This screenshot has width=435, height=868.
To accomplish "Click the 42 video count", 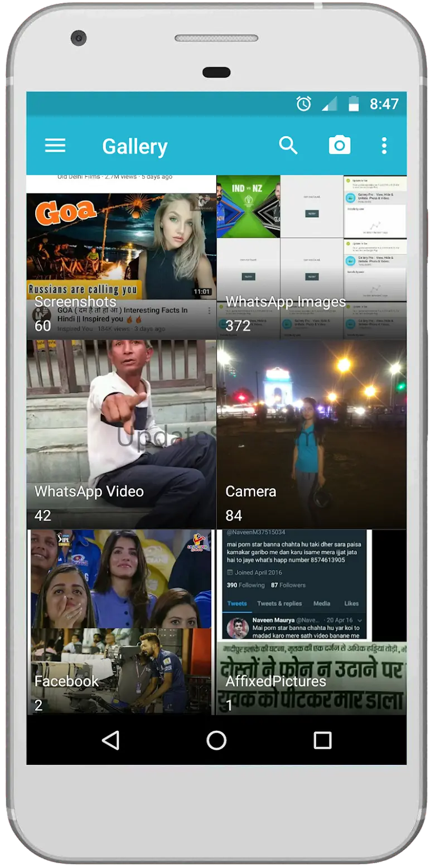I will 43,515.
